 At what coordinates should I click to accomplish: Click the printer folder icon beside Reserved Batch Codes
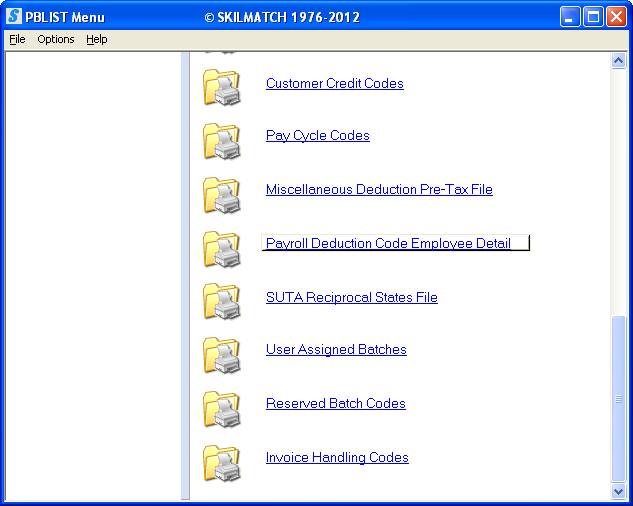[x=222, y=409]
